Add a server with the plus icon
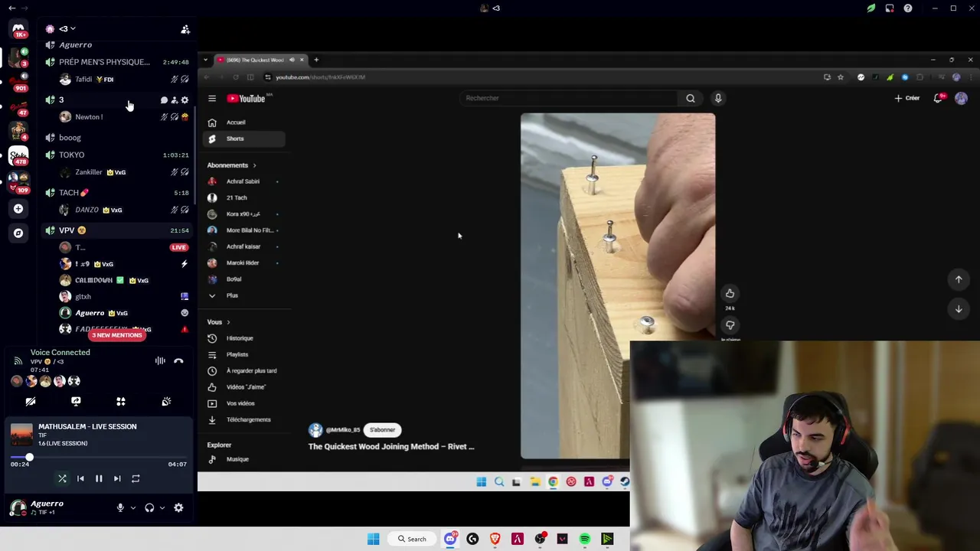Viewport: 980px width, 551px height. tap(18, 208)
